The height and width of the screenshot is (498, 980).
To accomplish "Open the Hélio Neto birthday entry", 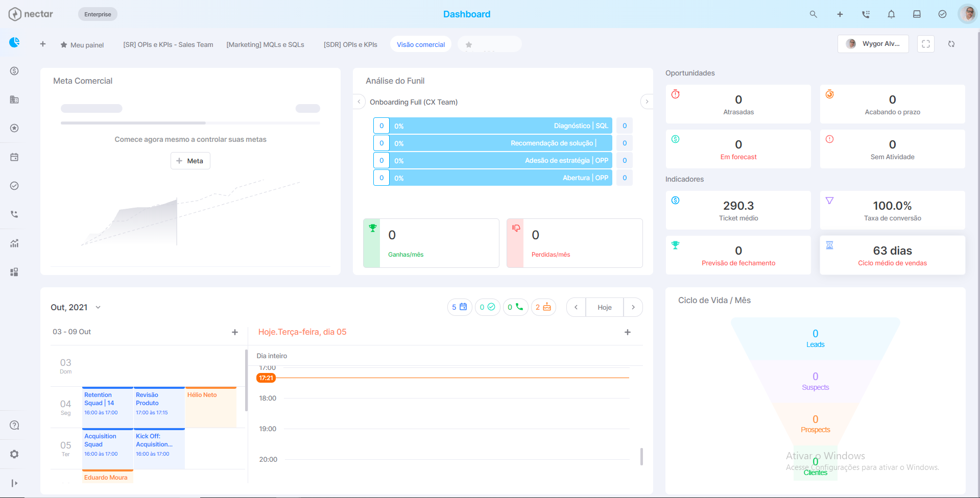I will tap(211, 407).
